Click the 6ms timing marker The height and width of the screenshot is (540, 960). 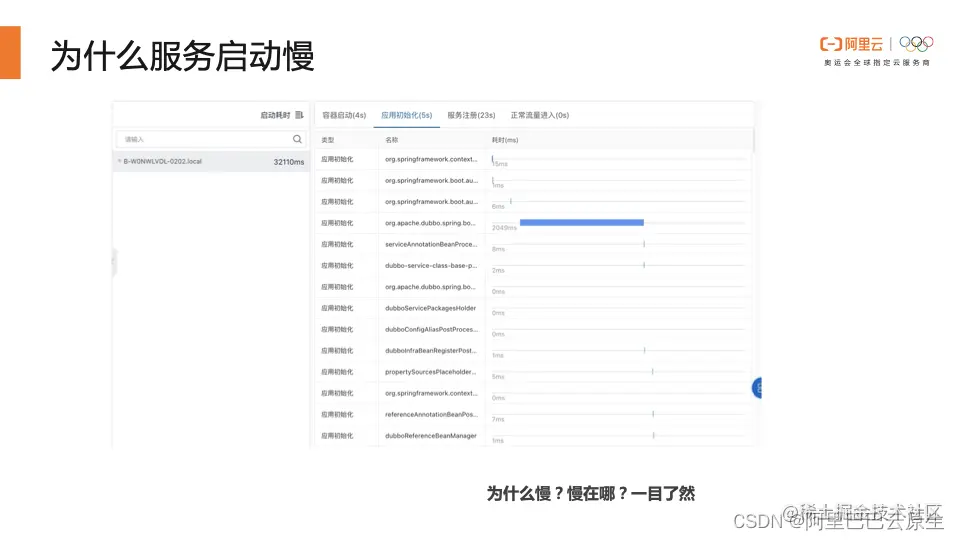click(511, 201)
